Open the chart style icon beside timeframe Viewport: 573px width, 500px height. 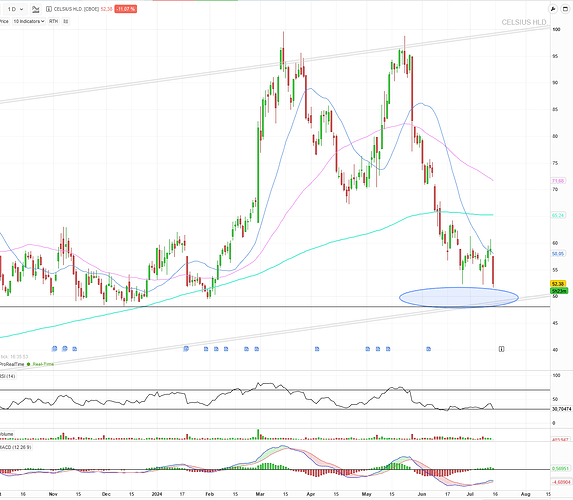[x=35, y=9]
